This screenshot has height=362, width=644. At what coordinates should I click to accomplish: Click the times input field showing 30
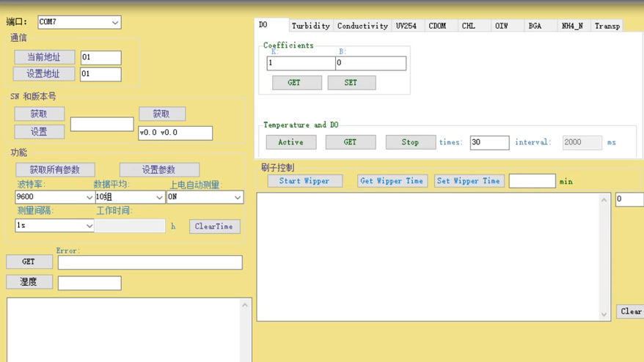point(489,142)
